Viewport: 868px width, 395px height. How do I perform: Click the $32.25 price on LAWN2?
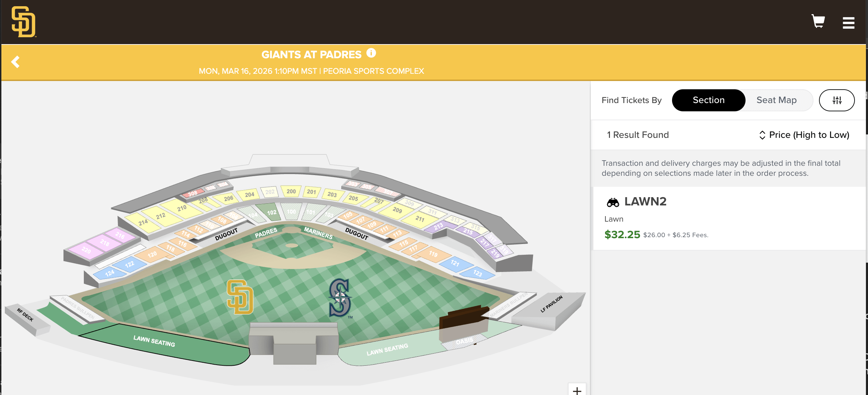point(622,235)
